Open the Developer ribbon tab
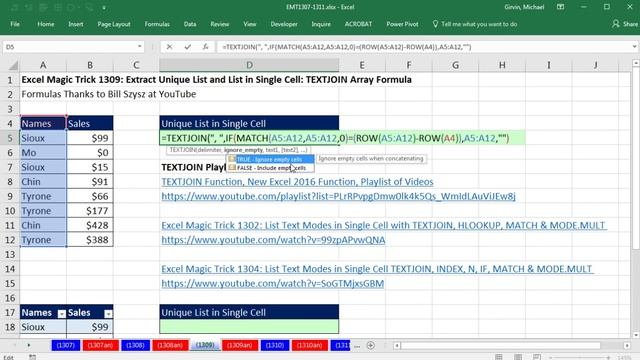 pyautogui.click(x=284, y=24)
